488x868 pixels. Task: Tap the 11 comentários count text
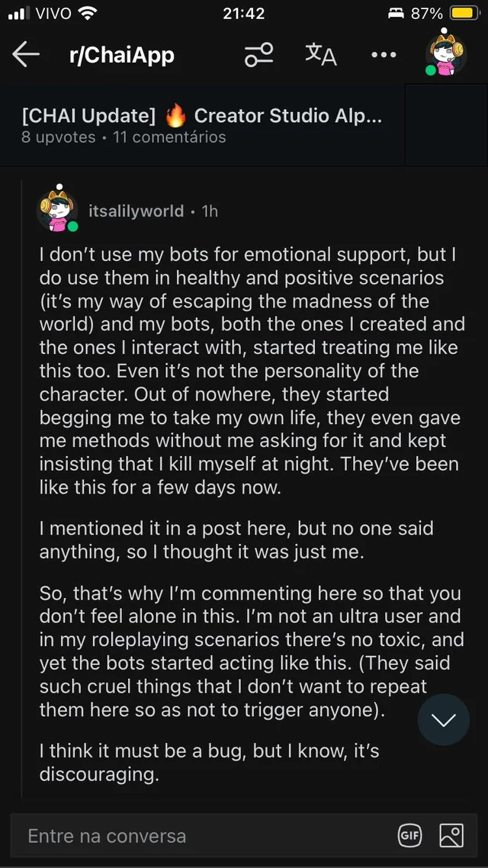(169, 138)
